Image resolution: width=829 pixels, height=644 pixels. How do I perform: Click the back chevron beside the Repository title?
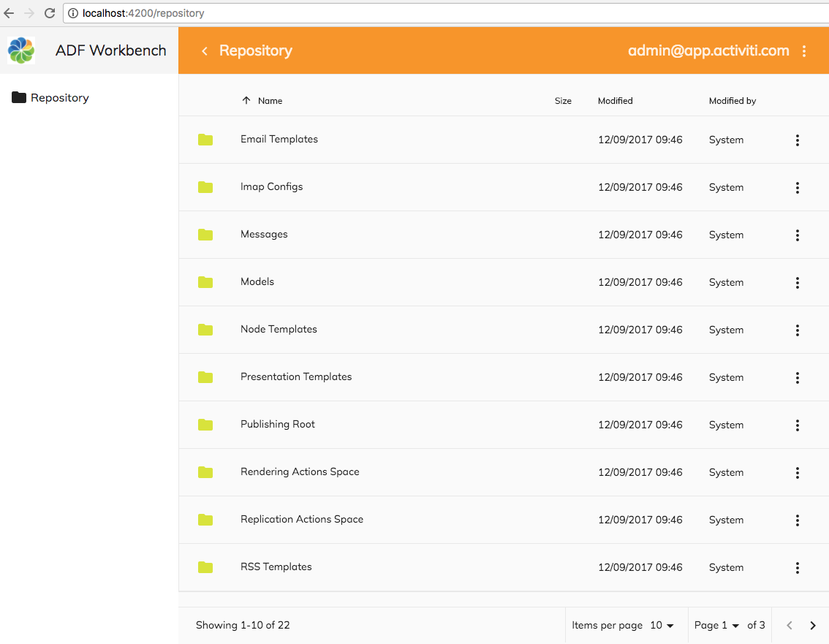205,51
